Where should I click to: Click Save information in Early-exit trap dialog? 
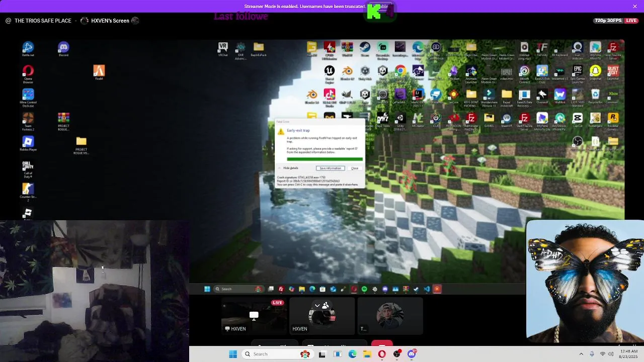tap(330, 168)
